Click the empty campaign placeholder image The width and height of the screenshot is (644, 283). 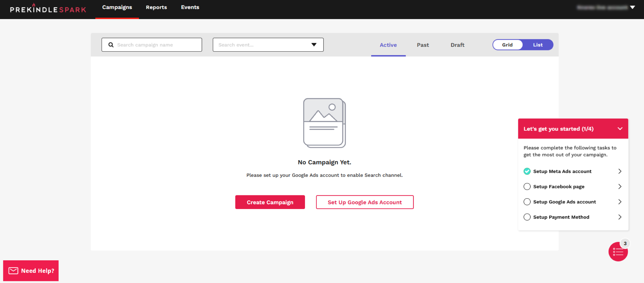324,123
